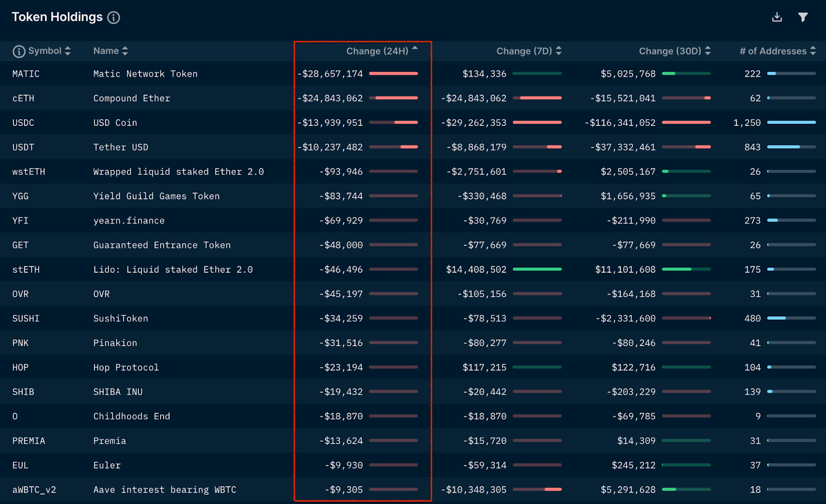
Task: Click the Childhoods End name
Action: point(132,416)
